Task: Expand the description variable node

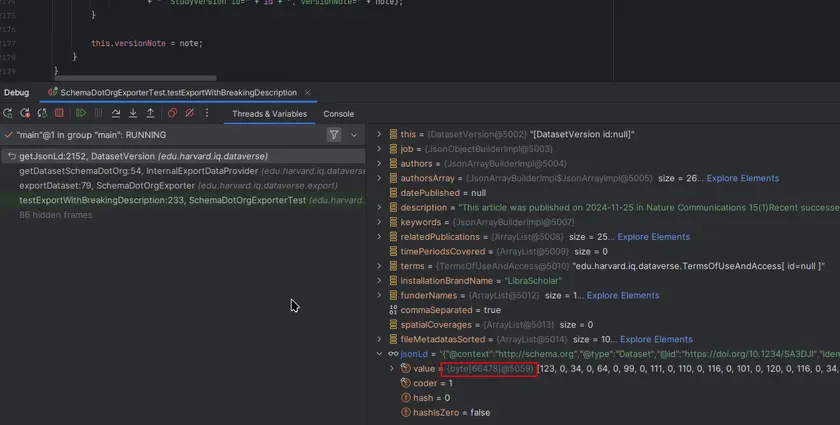Action: (x=379, y=208)
